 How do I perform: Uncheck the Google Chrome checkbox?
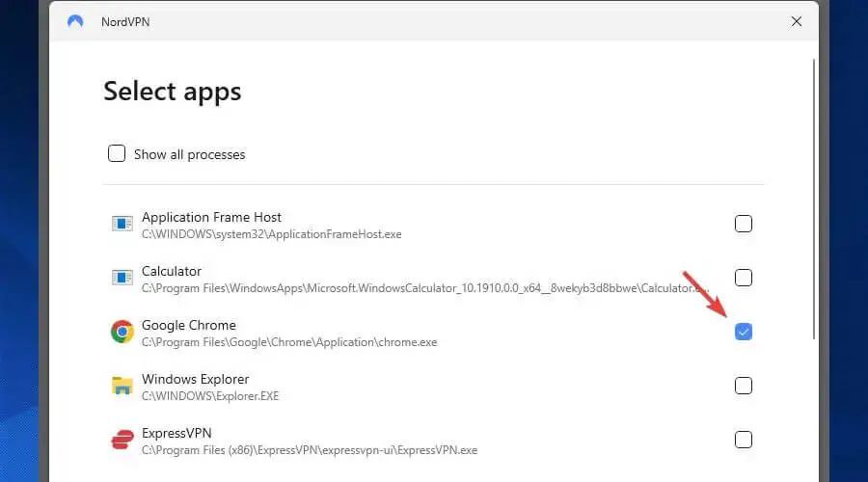[744, 332]
